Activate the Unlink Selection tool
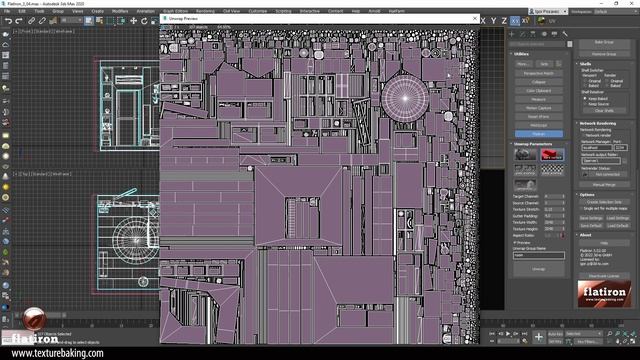The height and width of the screenshot is (360, 640). tap(42, 21)
